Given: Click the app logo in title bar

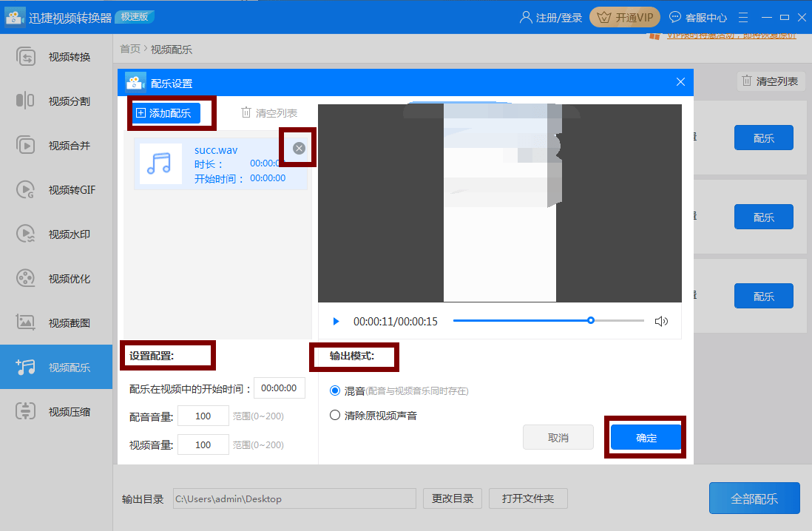Looking at the screenshot, I should 15,17.
